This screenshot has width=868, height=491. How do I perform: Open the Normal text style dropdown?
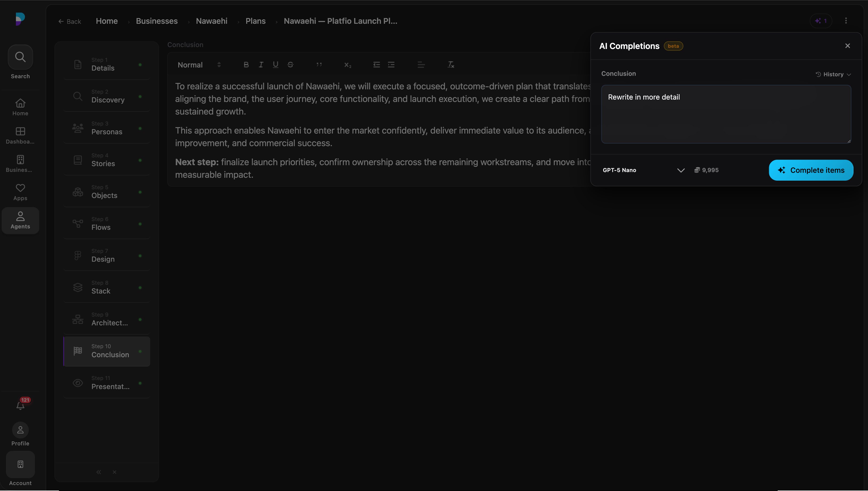point(199,65)
